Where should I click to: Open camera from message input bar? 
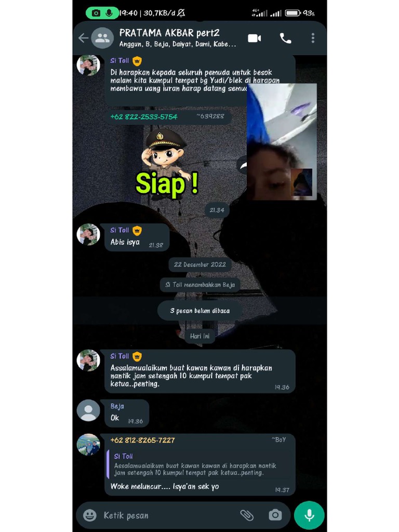(275, 515)
